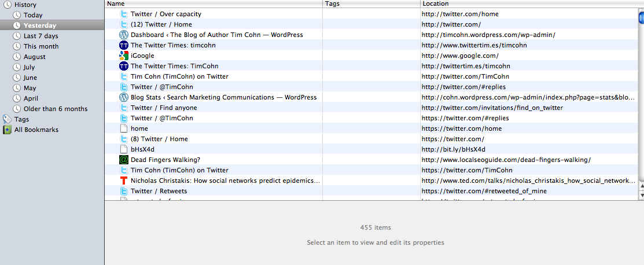Image resolution: width=644 pixels, height=265 pixels.
Task: Click the History clock icon in sidebar
Action: click(x=6, y=5)
